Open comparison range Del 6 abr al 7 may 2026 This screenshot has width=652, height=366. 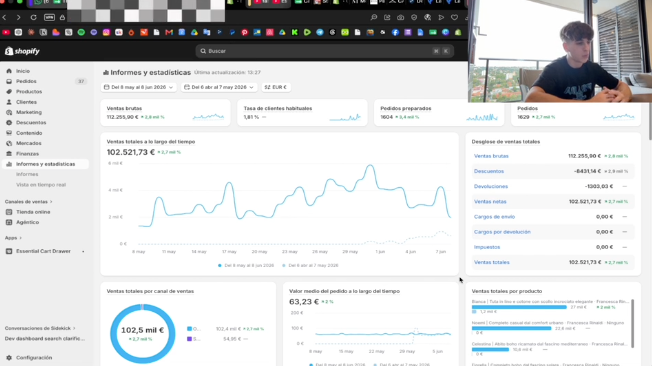point(219,87)
